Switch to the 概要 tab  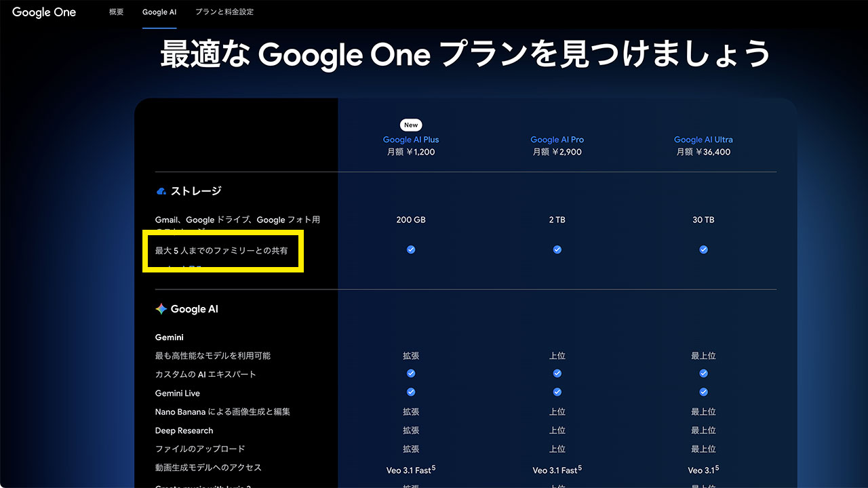115,12
